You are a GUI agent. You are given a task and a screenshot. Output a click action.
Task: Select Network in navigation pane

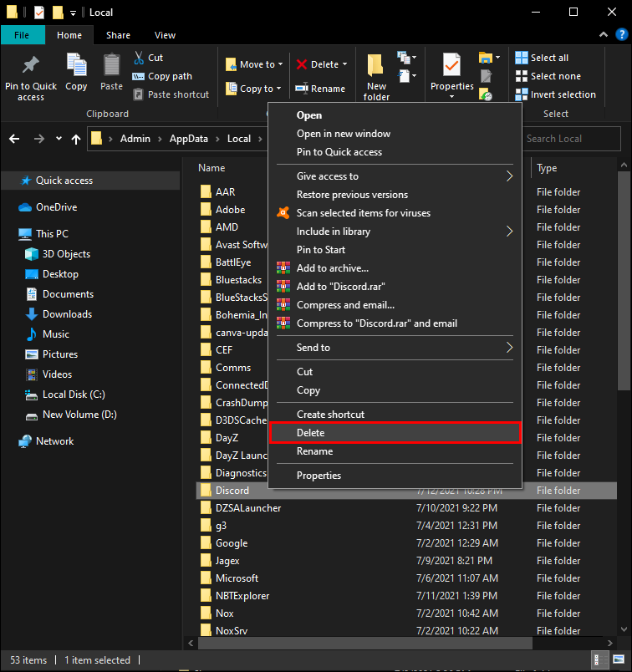pyautogui.click(x=46, y=441)
